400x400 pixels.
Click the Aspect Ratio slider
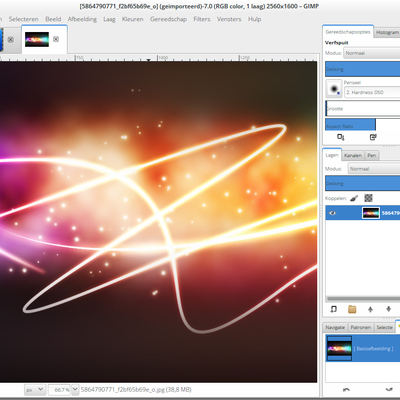(363, 125)
